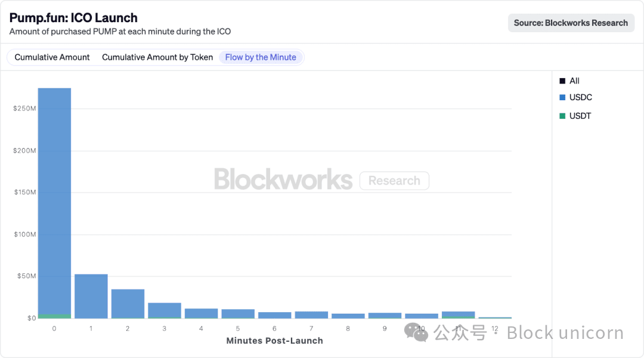This screenshot has width=644, height=358.
Task: Click the Blockworks watermark logo
Action: pyautogui.click(x=283, y=180)
